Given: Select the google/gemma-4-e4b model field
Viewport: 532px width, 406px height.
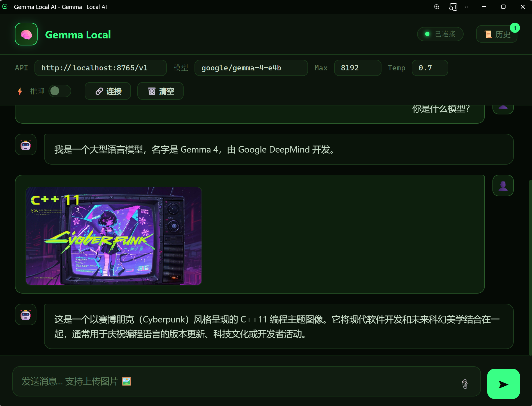Looking at the screenshot, I should click(251, 68).
